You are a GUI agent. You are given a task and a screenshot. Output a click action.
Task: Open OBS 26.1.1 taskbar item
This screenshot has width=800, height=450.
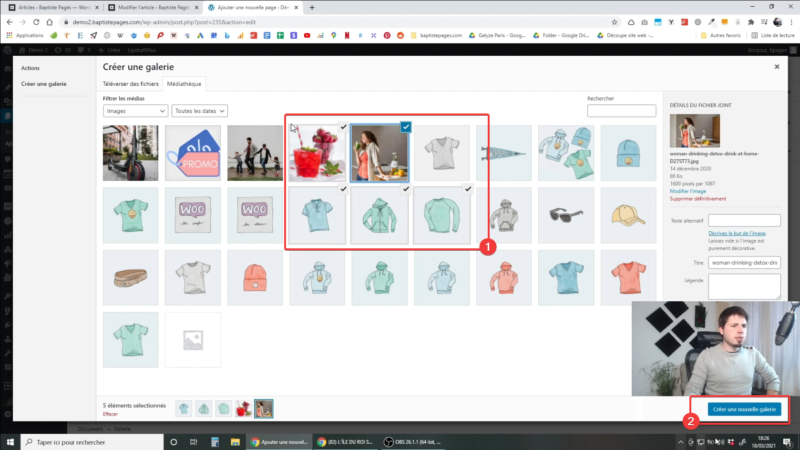point(412,442)
